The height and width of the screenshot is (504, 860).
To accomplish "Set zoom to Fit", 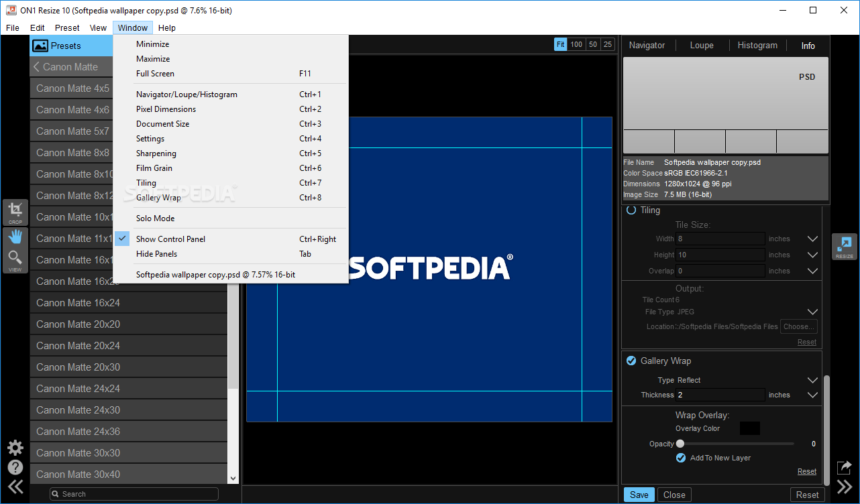I will [561, 44].
